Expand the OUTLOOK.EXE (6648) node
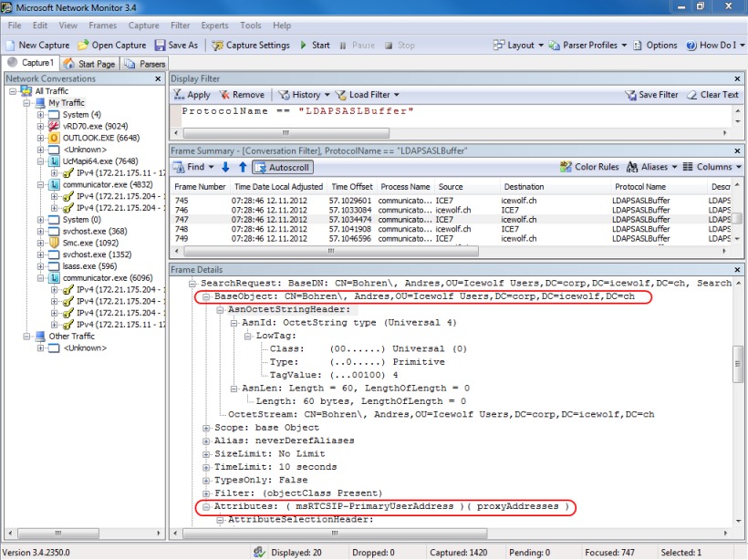 pyautogui.click(x=40, y=138)
